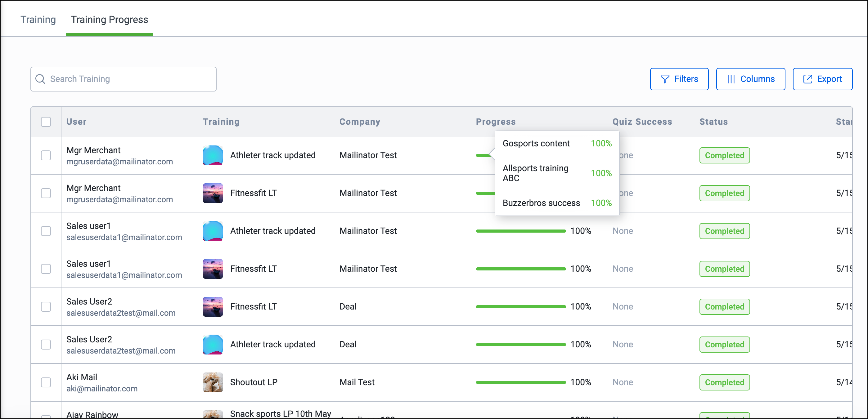Open the Columns chooser
This screenshot has width=868, height=419.
[x=750, y=79]
